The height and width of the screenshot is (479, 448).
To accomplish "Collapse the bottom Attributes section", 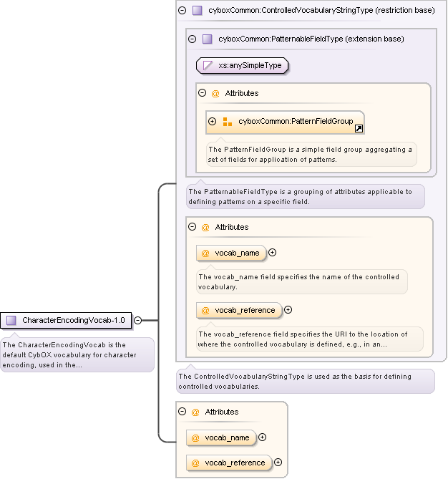I will (x=182, y=412).
